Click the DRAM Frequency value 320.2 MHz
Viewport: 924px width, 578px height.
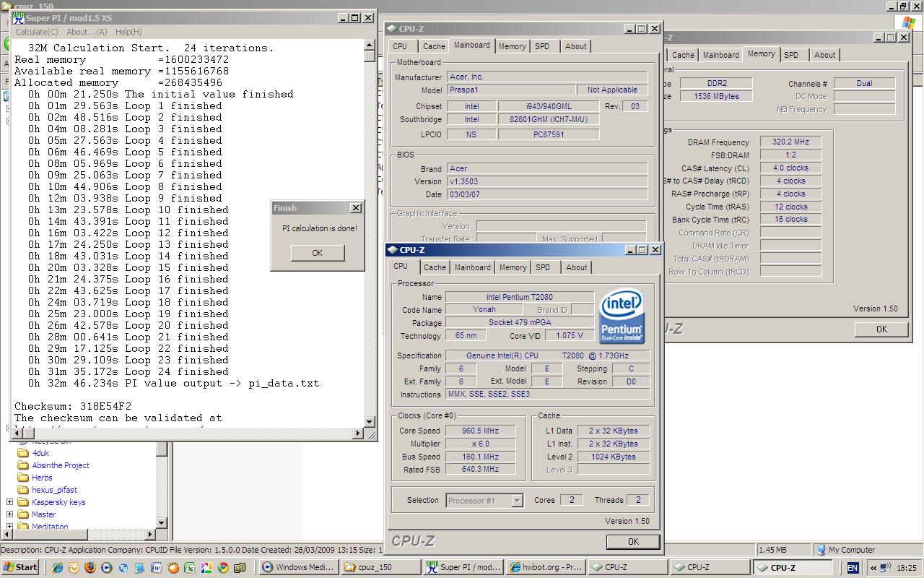(x=790, y=142)
